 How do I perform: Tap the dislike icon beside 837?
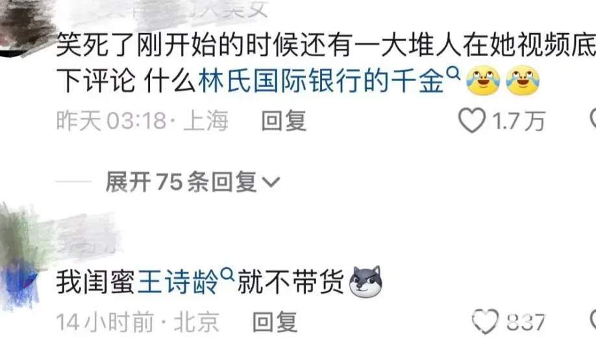[x=593, y=321]
